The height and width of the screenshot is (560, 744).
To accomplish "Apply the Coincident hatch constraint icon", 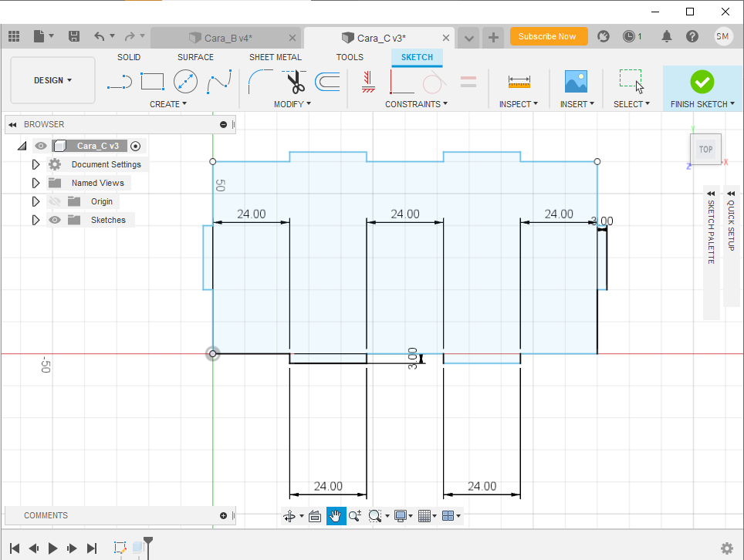I will 368,82.
